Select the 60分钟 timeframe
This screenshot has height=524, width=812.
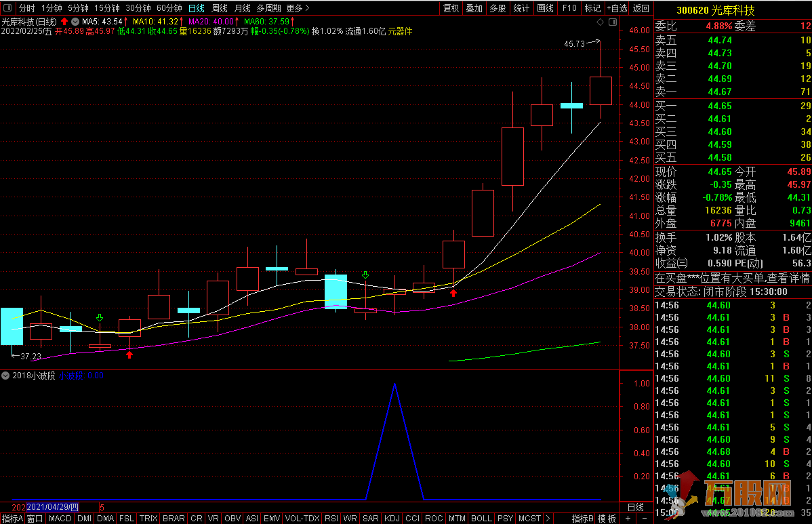169,7
